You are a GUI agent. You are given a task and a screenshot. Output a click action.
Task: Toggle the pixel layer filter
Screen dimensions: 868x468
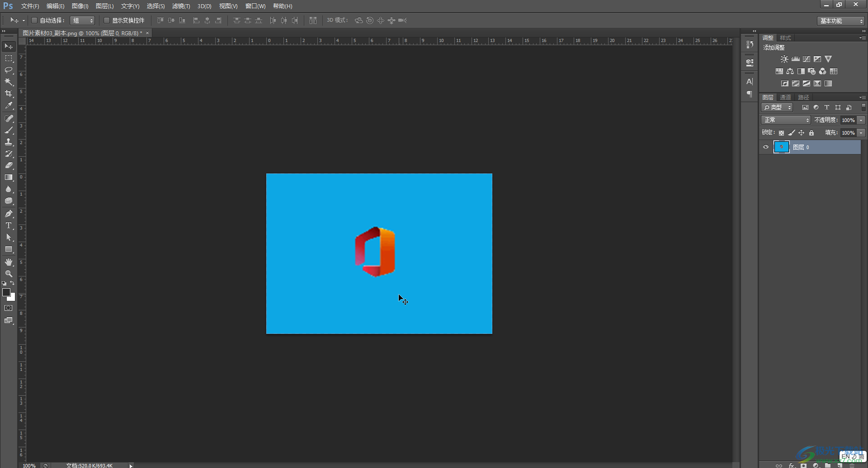coord(805,108)
